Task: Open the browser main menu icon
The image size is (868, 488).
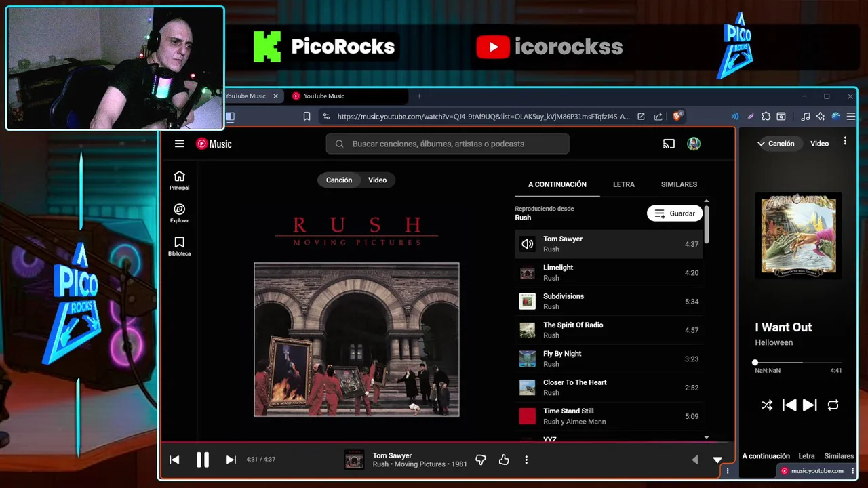Action: click(851, 117)
